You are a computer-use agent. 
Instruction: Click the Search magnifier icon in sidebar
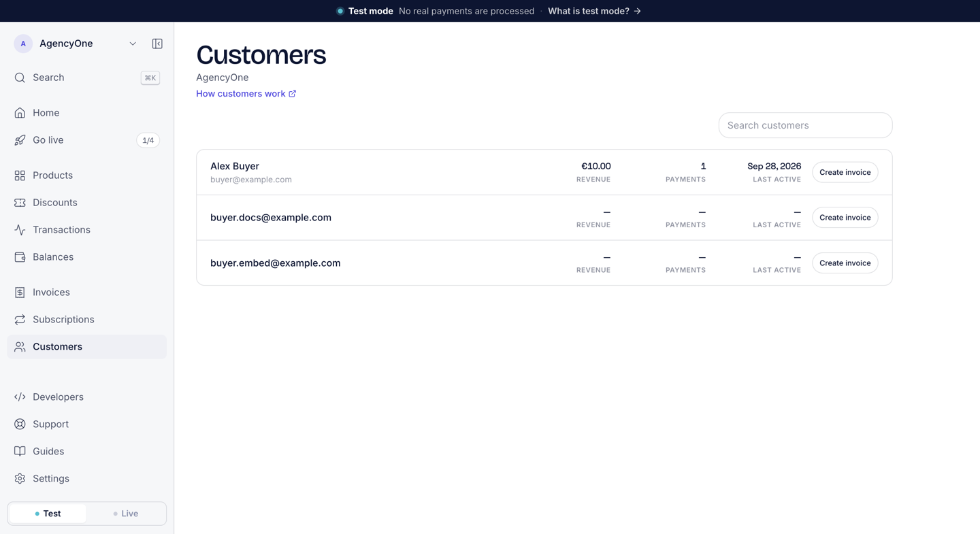(20, 78)
